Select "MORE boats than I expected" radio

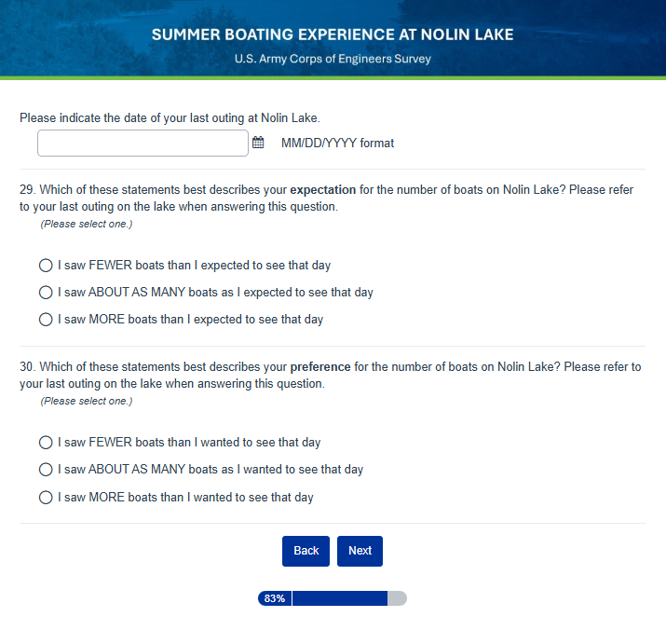click(x=46, y=320)
